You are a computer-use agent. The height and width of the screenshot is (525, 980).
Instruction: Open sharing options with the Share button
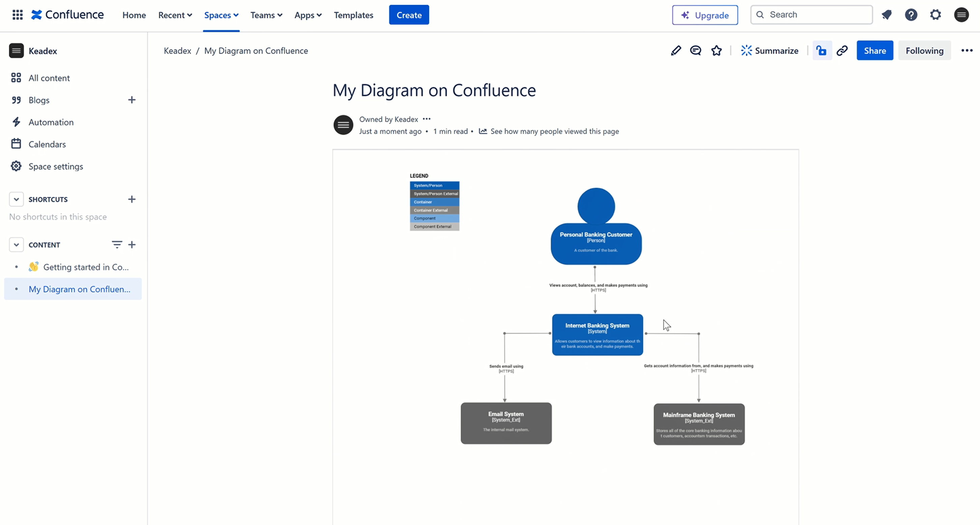874,50
